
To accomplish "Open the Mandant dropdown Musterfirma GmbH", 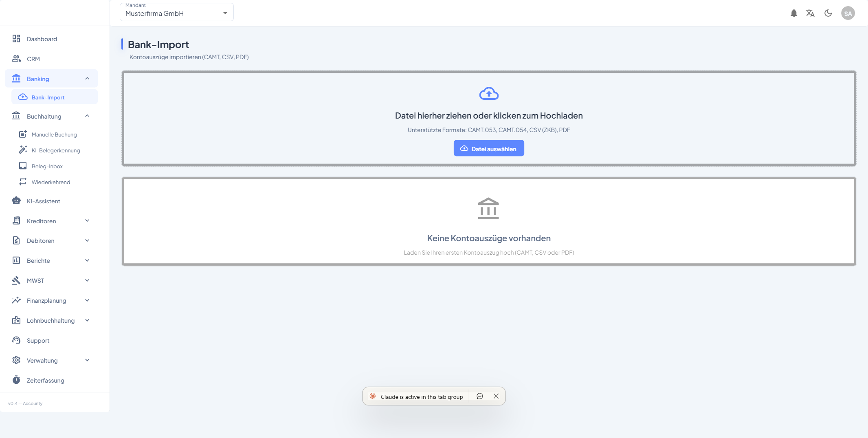I will coord(176,13).
